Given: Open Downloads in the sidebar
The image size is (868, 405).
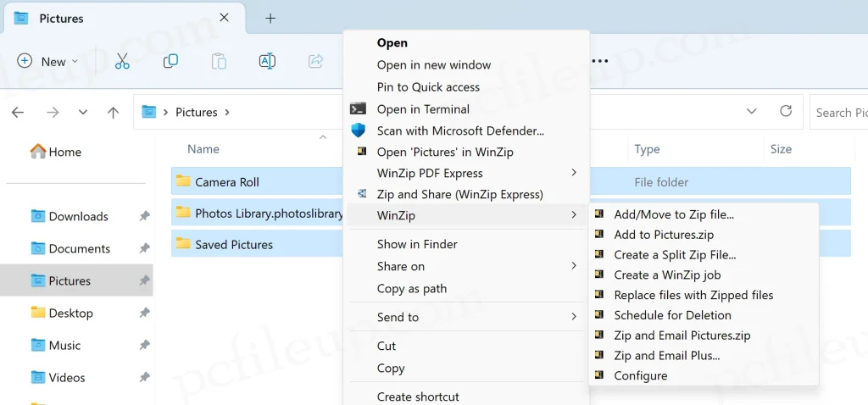Looking at the screenshot, I should coord(79,216).
